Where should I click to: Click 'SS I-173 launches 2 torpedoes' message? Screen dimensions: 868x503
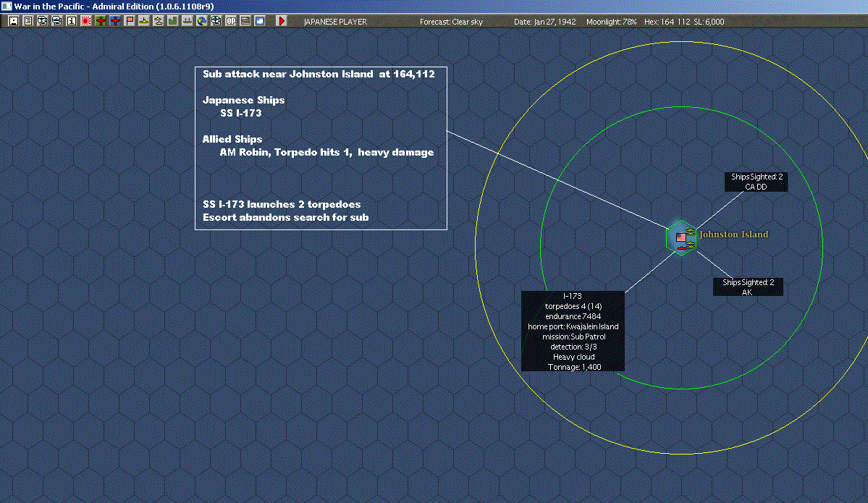(282, 204)
